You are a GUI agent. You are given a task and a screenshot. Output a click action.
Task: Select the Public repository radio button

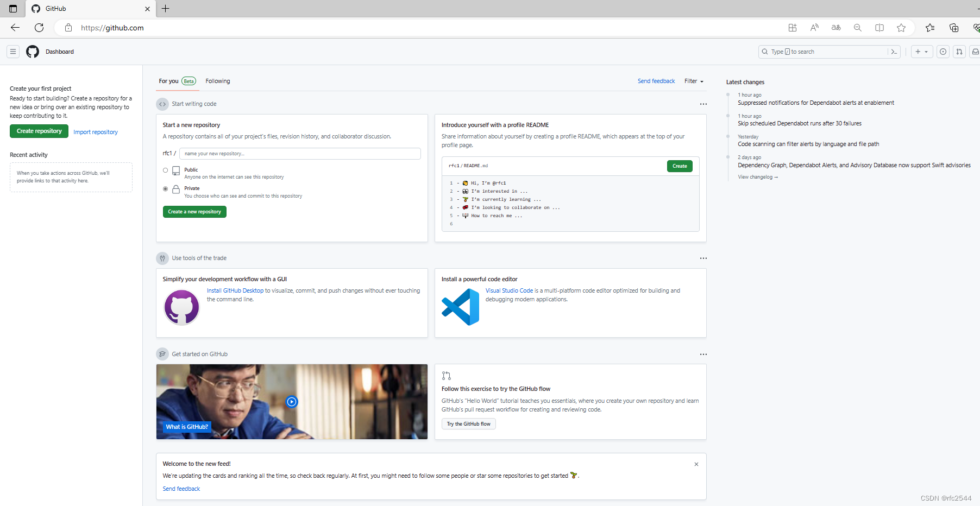tap(165, 170)
